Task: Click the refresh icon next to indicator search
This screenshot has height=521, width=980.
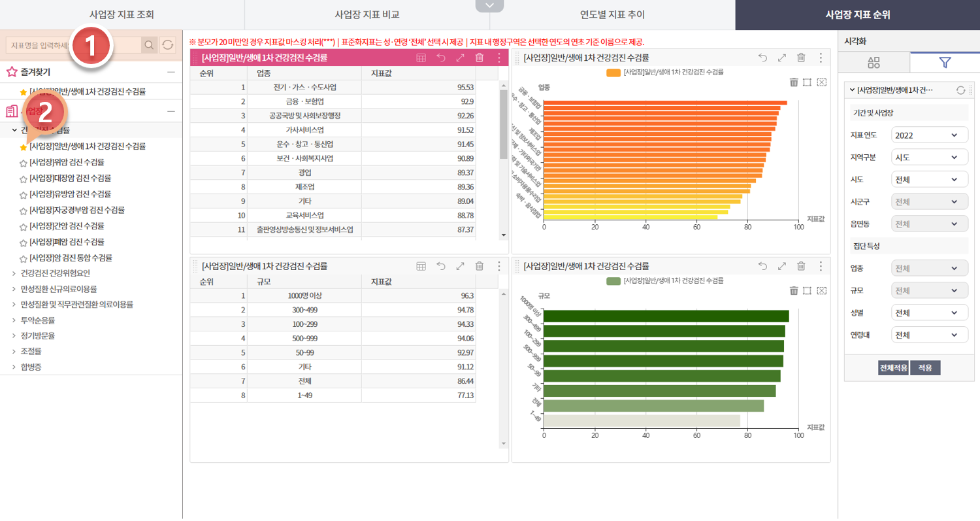Action: point(168,44)
